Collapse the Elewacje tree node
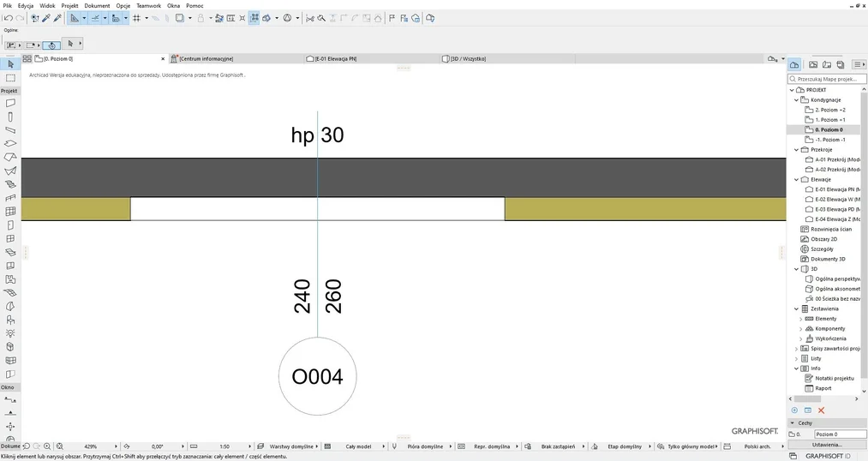Viewport: 868px width, 461px height. 797,179
